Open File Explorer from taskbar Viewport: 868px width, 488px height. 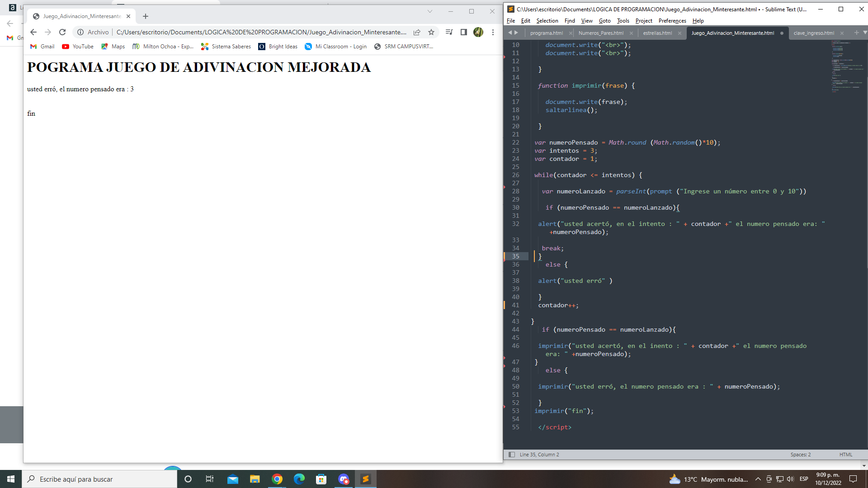[255, 479]
